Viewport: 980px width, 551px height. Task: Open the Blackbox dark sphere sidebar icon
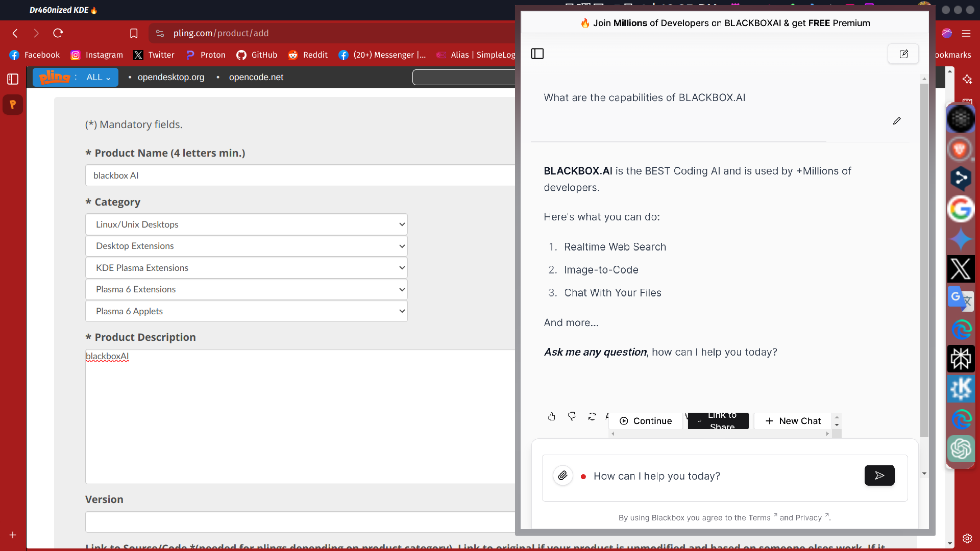click(961, 119)
